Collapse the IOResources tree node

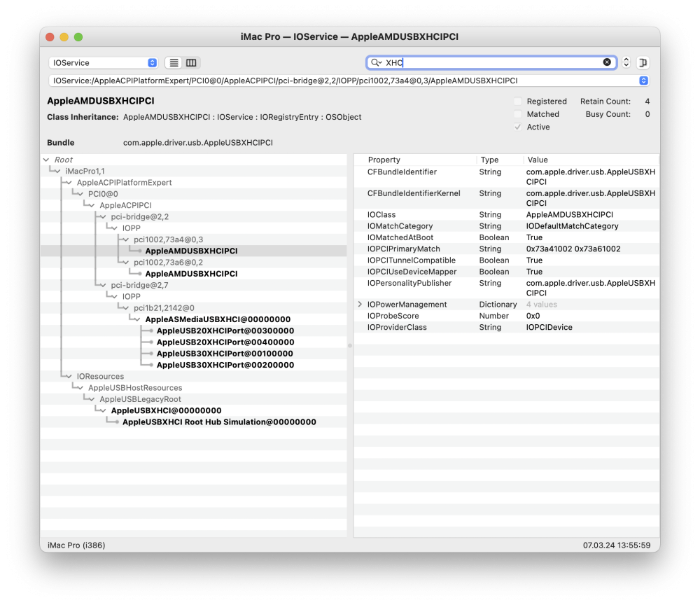69,377
